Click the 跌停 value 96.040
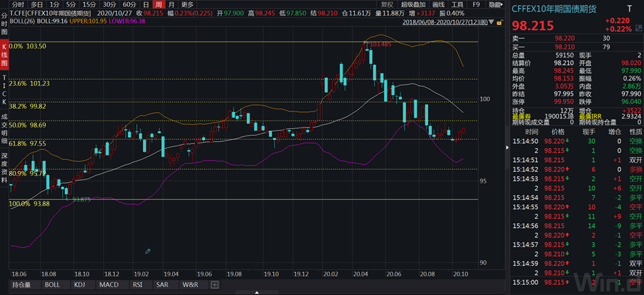644x295 pixels. point(632,101)
